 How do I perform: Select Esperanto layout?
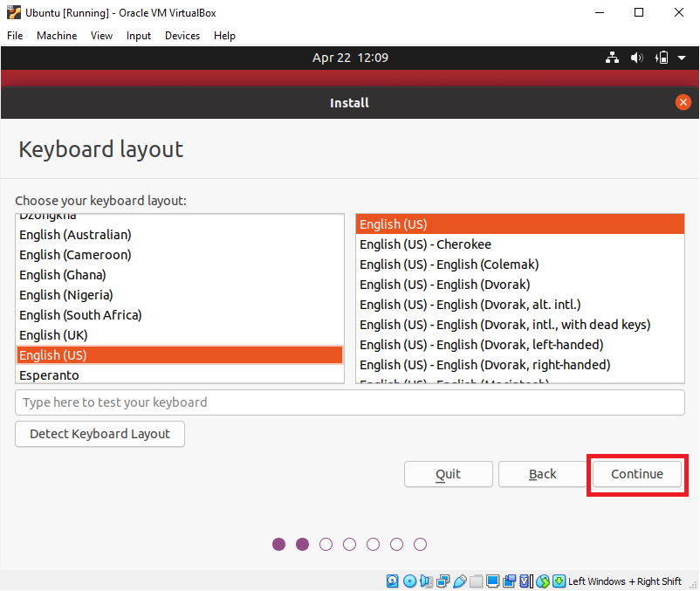pos(180,375)
